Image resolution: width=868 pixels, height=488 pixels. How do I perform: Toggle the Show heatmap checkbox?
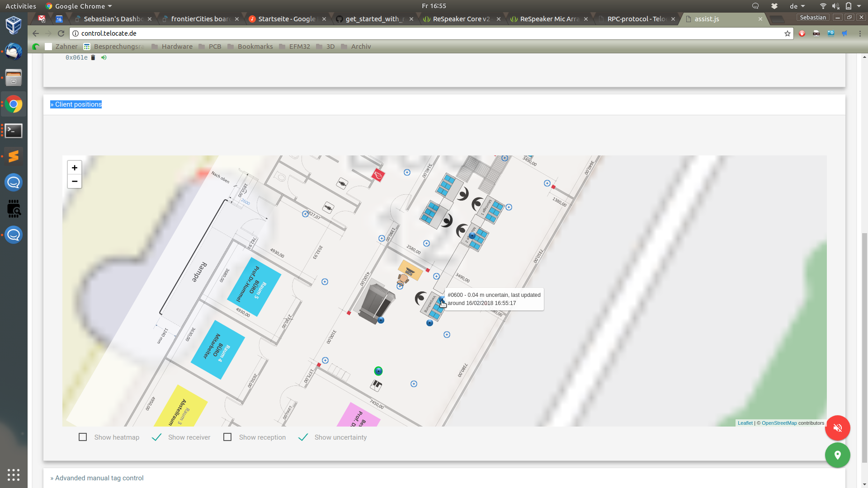coord(83,437)
